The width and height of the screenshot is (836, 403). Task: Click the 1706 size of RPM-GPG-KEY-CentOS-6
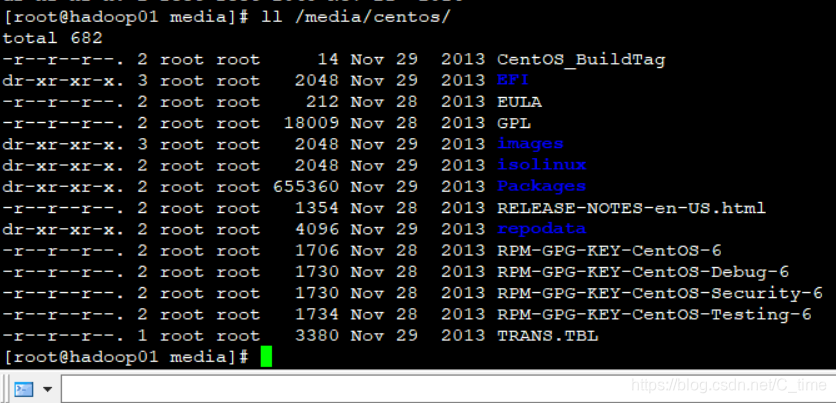[x=317, y=250]
